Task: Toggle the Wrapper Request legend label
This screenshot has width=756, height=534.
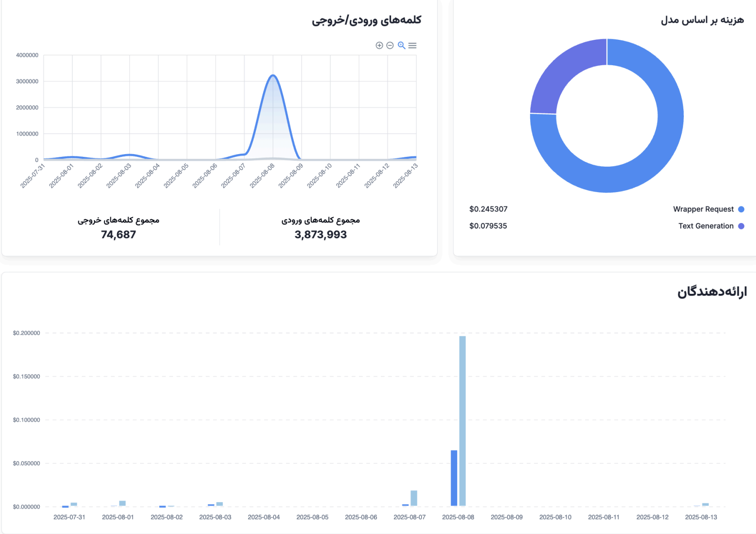Action: pos(703,209)
